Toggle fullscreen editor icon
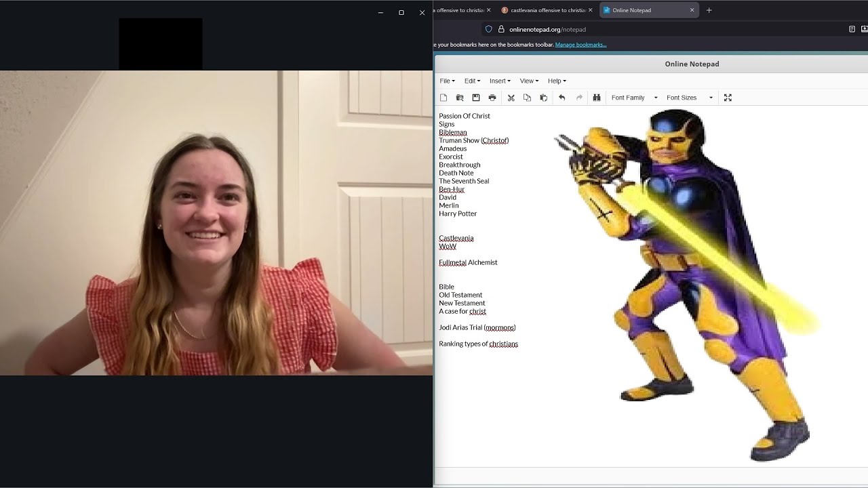 [728, 98]
